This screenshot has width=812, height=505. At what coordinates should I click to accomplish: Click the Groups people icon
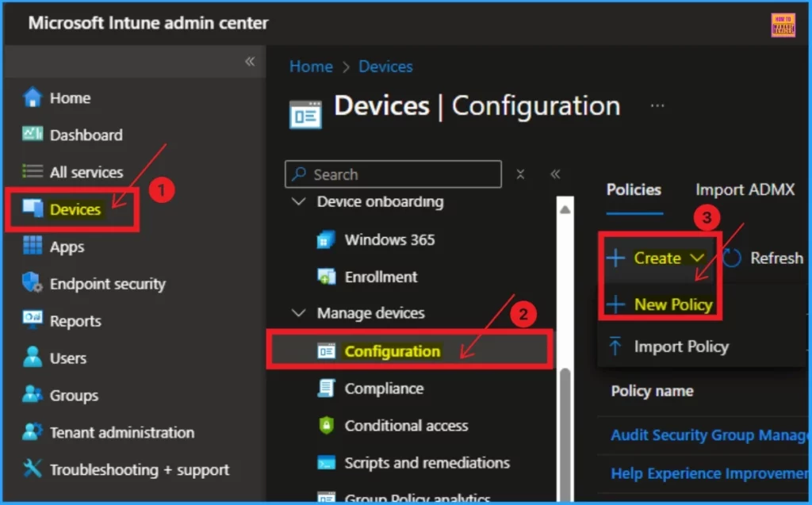point(32,394)
